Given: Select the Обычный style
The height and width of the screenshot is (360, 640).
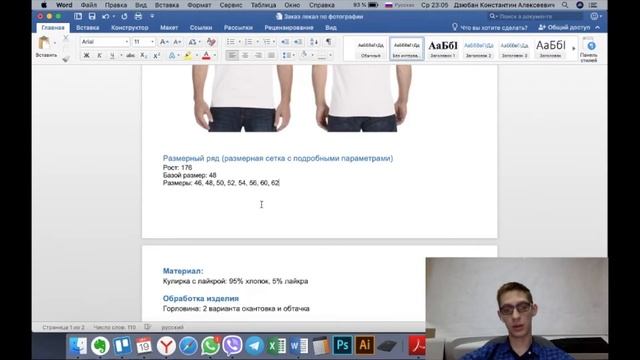Looking at the screenshot, I should (371, 49).
